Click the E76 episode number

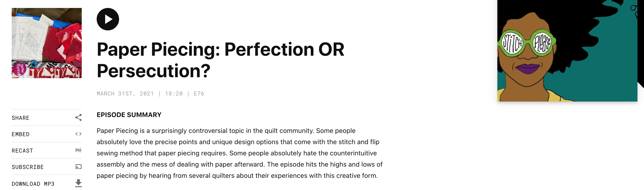(199, 94)
